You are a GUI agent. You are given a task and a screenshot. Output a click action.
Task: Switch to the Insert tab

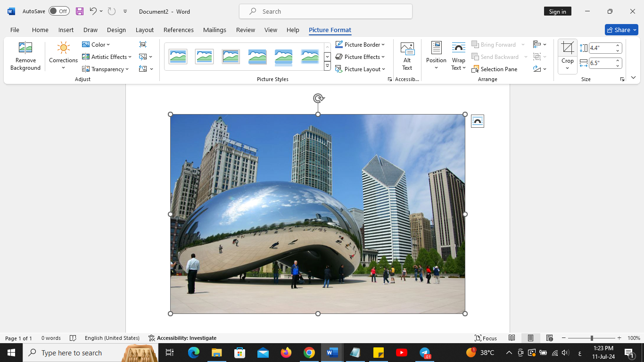click(x=66, y=30)
